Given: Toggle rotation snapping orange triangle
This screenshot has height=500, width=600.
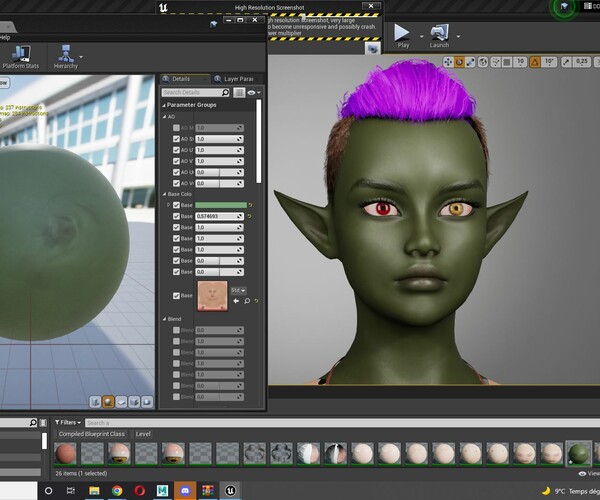Looking at the screenshot, I should click(535, 62).
